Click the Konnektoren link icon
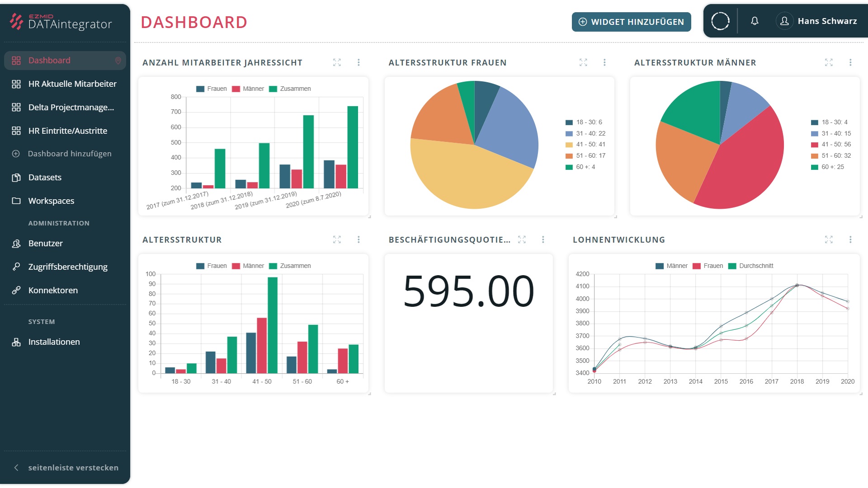Screen dimensions: 868x488 click(16, 291)
